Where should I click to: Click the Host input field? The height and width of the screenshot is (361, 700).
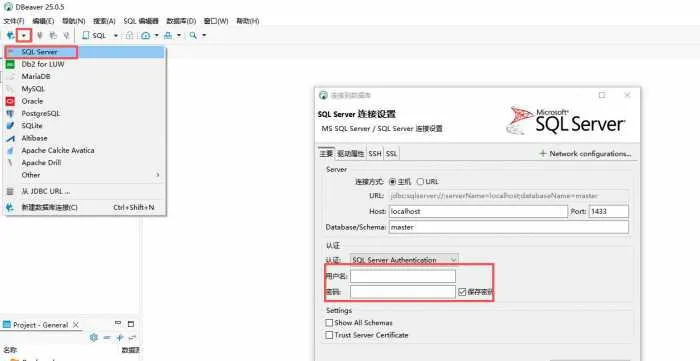point(478,212)
